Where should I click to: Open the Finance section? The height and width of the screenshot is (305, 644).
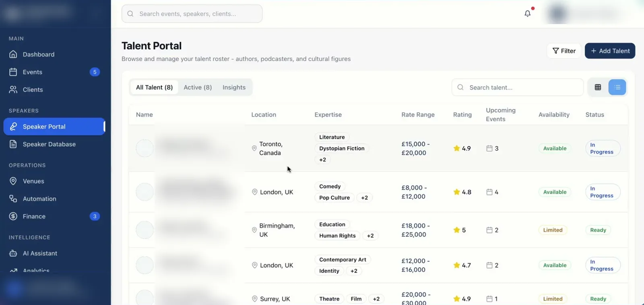[x=54, y=216]
